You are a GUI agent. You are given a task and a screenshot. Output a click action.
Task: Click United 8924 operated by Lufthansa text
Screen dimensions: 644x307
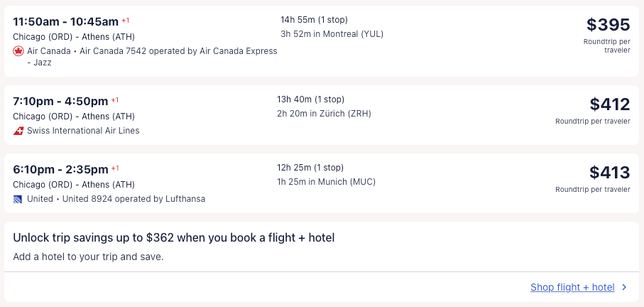(133, 199)
